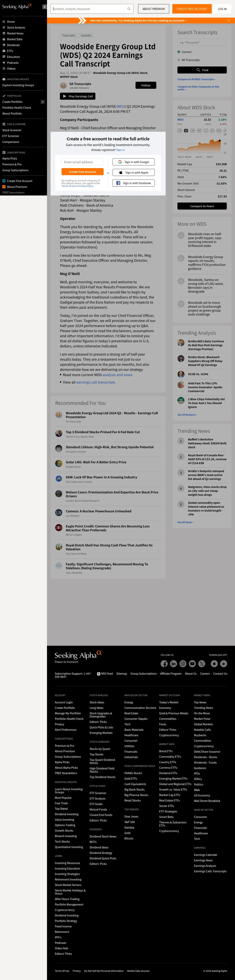The height and width of the screenshot is (980, 235).
Task: Click the Google logo in the sign-in button
Action: pos(120,162)
